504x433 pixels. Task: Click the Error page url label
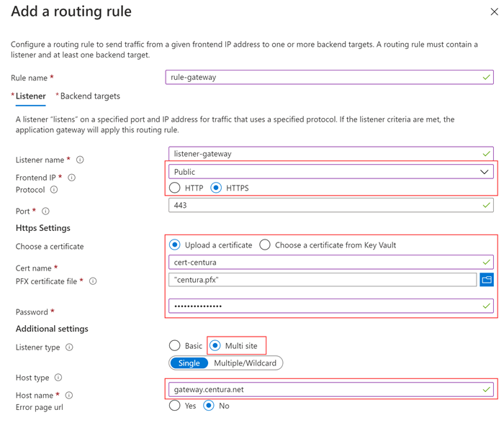39,407
